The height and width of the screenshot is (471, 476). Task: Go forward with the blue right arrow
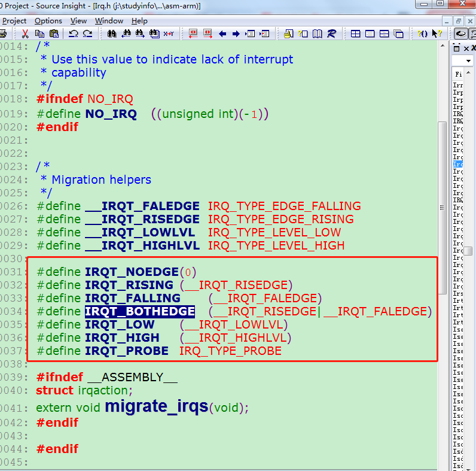[x=236, y=34]
